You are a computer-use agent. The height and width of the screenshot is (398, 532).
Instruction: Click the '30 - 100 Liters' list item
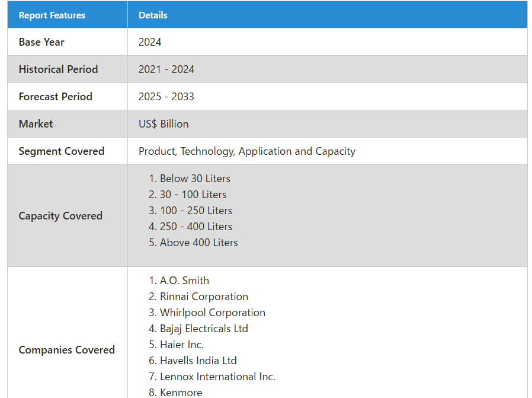pyautogui.click(x=193, y=195)
